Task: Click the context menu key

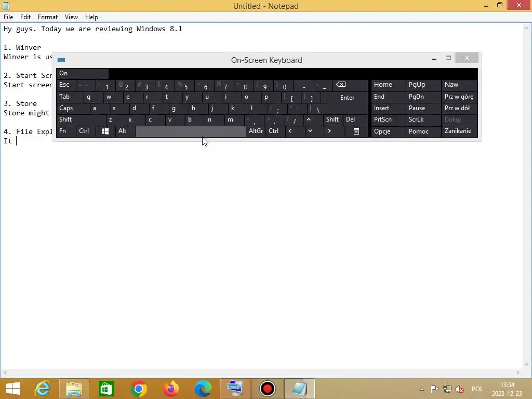Action: click(356, 131)
